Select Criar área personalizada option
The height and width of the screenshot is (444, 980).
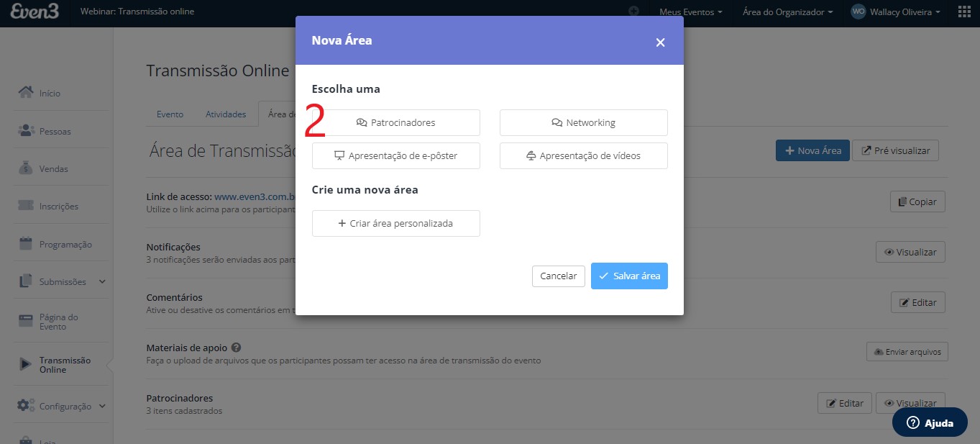396,223
